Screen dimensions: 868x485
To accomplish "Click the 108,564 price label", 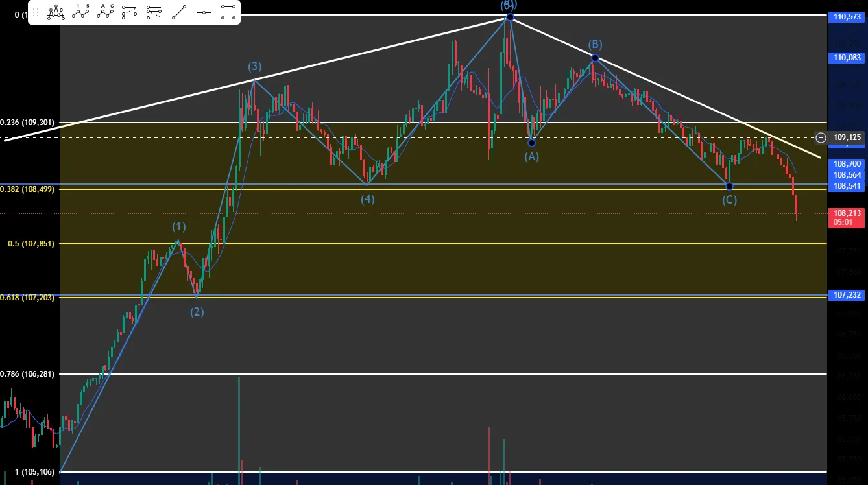I will pyautogui.click(x=847, y=174).
